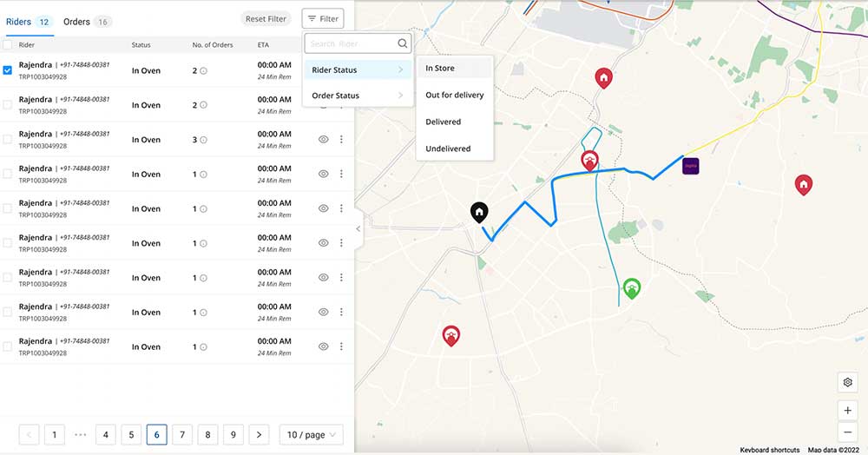Toggle eye visibility for fourth rider row
The width and height of the screenshot is (868, 455).
pyautogui.click(x=323, y=174)
